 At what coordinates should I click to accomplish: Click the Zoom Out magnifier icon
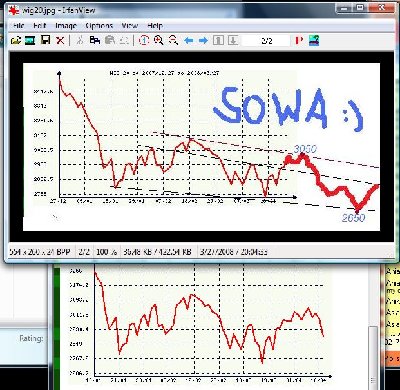(x=173, y=40)
